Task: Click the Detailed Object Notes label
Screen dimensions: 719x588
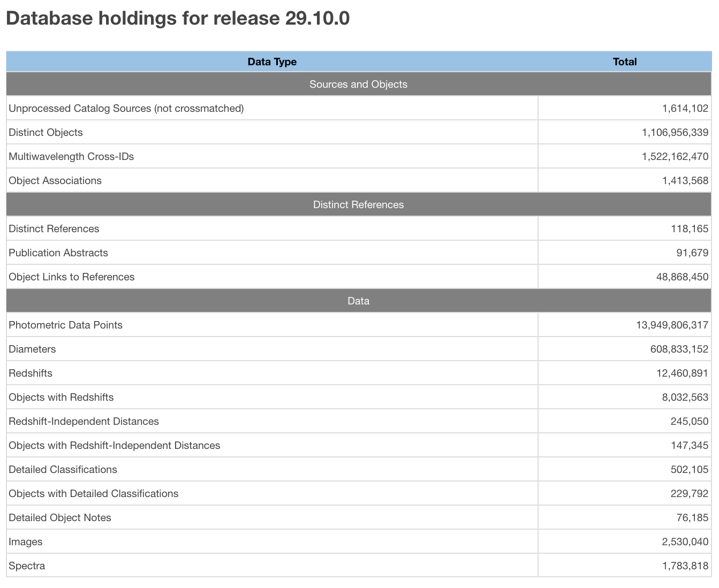Action: (x=60, y=517)
